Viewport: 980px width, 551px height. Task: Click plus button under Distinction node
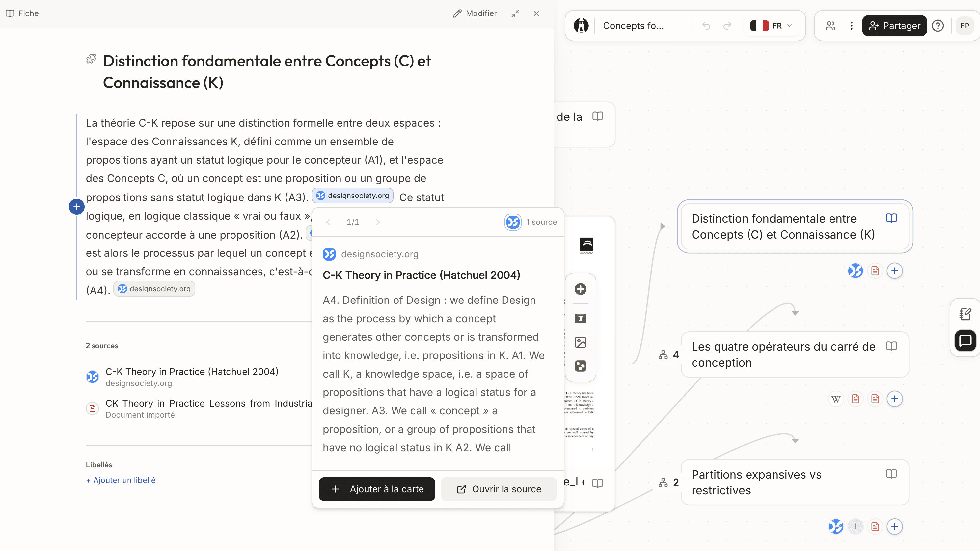click(x=894, y=270)
